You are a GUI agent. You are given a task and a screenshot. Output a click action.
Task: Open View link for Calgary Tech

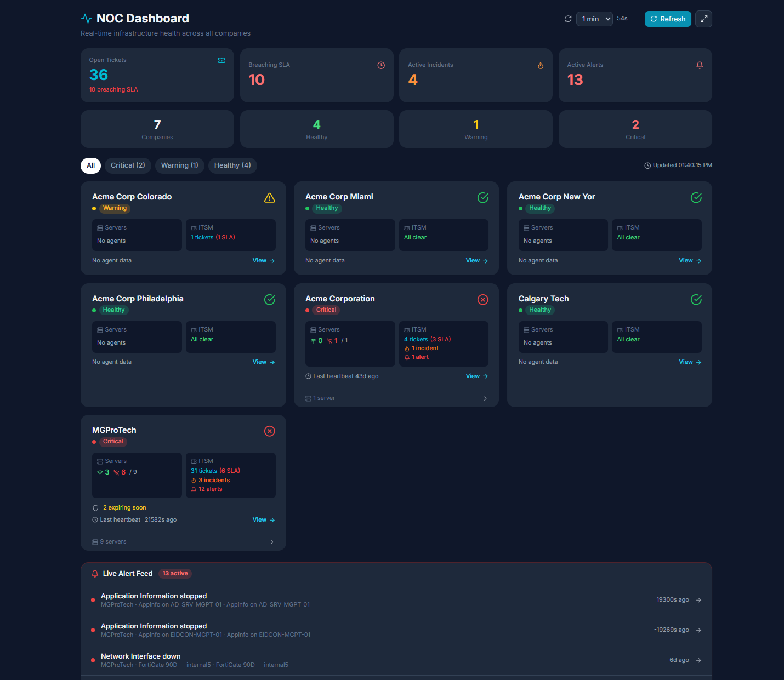(690, 362)
